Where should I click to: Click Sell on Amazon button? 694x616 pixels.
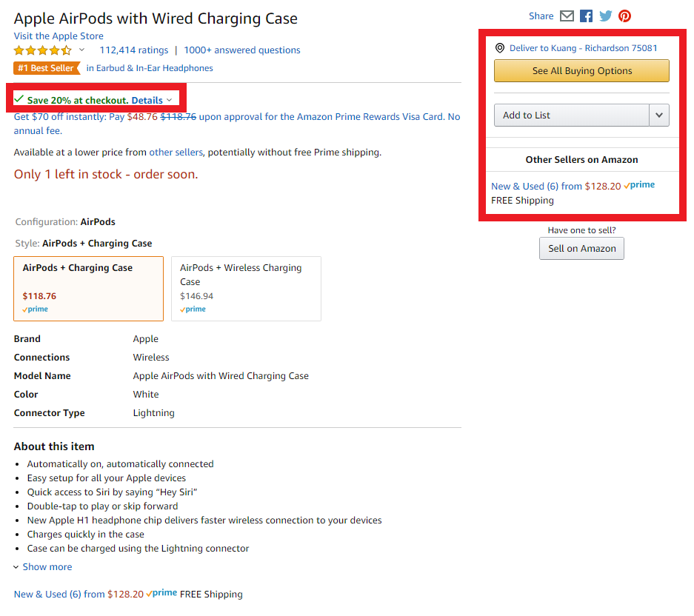tap(581, 249)
